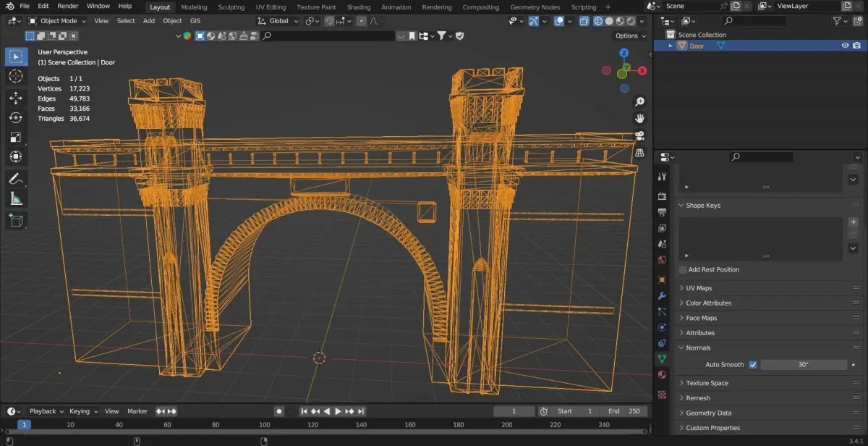This screenshot has width=868, height=446.
Task: Open the Material properties tab
Action: pyautogui.click(x=662, y=375)
